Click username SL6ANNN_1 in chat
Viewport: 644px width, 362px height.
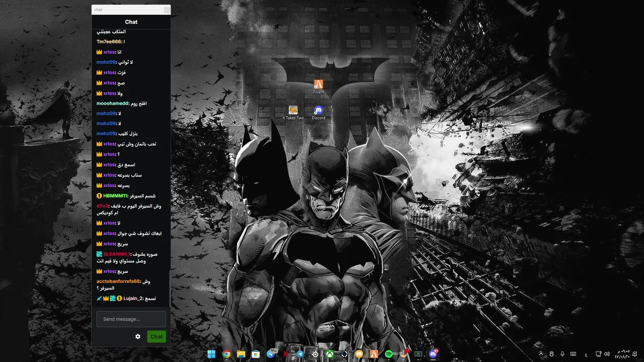[x=117, y=254]
